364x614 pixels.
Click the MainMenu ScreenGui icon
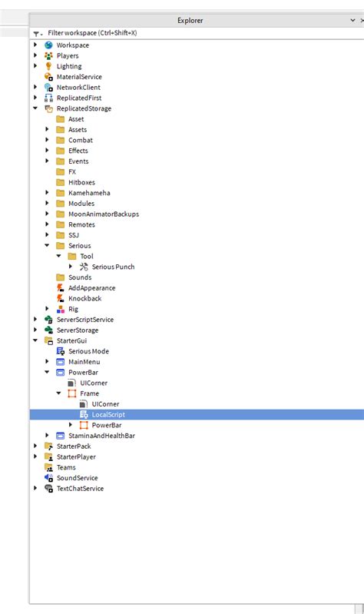60,362
